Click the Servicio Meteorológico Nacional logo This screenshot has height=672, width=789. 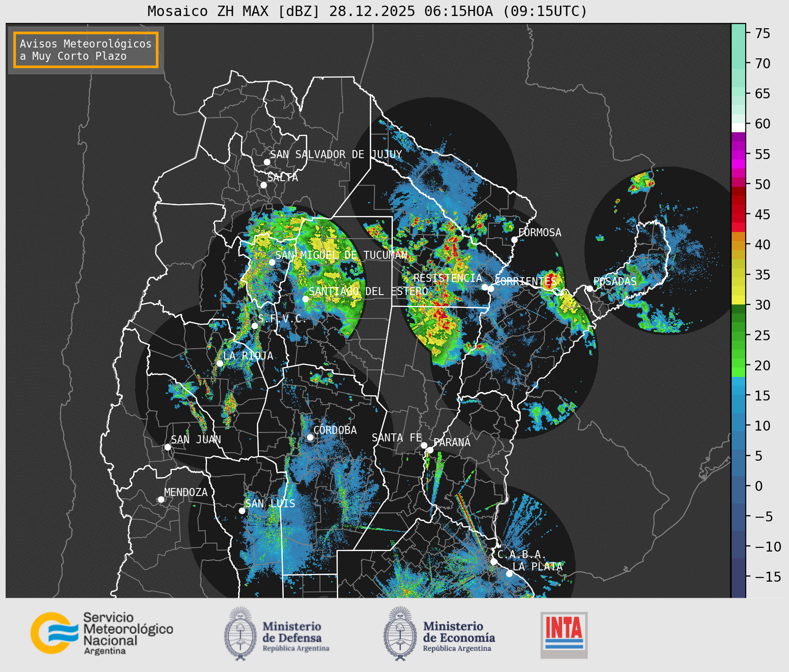point(102,633)
